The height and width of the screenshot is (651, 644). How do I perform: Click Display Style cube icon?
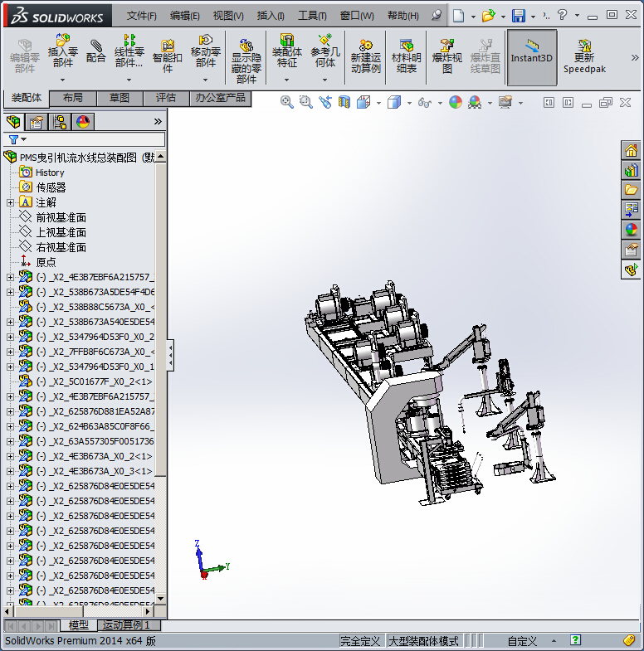point(394,102)
